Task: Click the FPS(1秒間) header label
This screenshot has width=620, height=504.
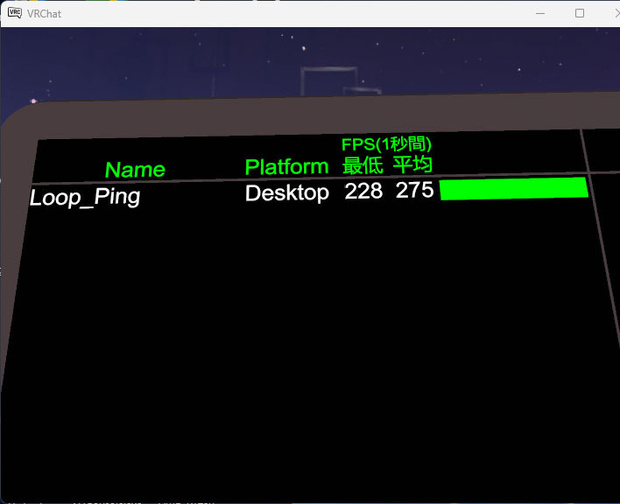Action: tap(386, 144)
